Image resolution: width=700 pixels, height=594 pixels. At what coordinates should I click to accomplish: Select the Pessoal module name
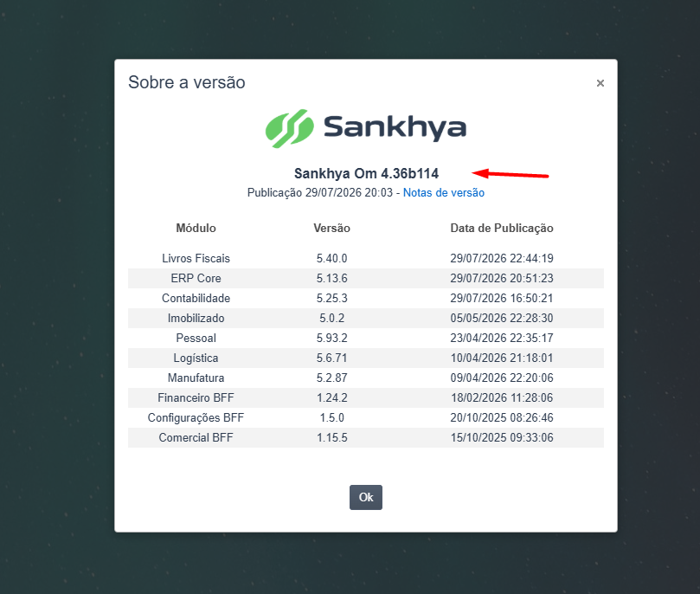(196, 338)
